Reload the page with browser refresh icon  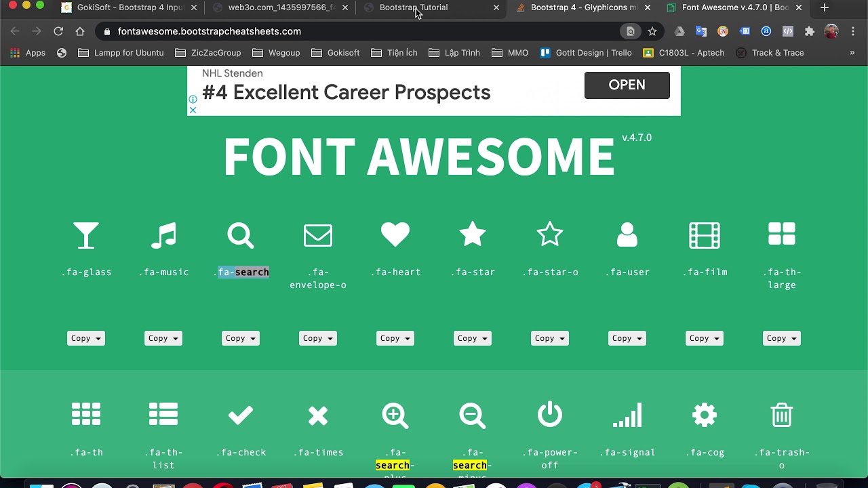[x=58, y=31]
